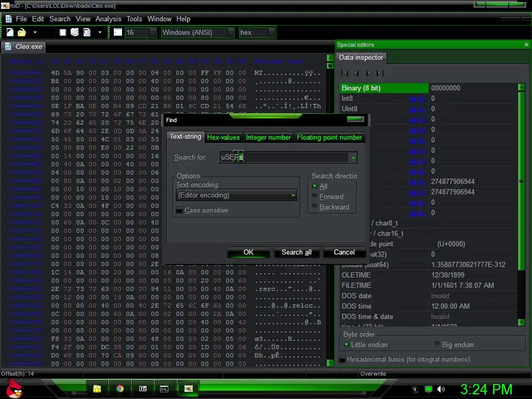Switch to the Integer number tab
532x399 pixels.
point(269,137)
